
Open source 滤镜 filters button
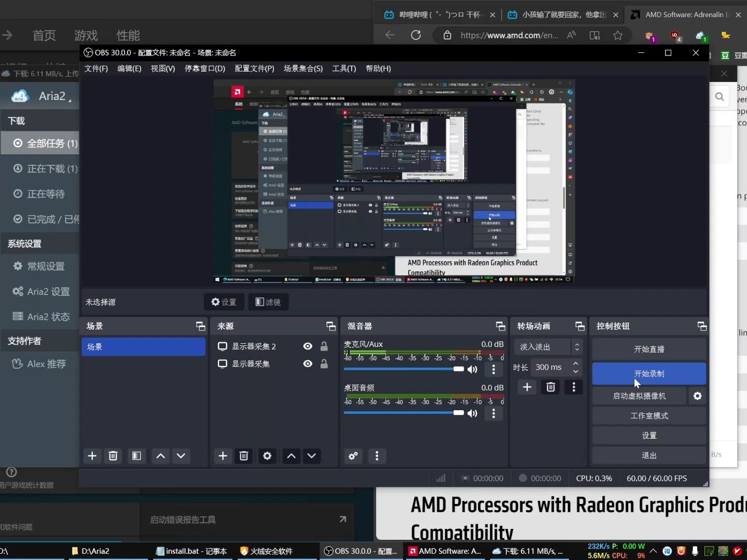tap(268, 302)
